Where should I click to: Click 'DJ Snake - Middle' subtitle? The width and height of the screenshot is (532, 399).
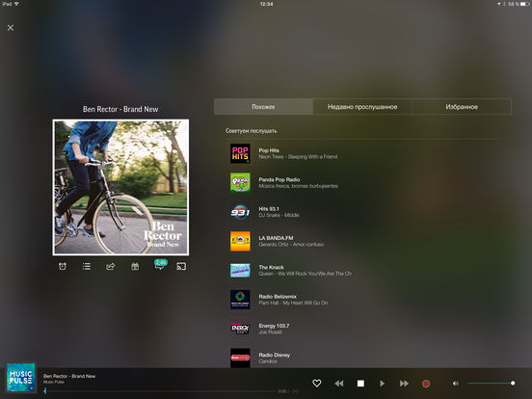point(279,215)
